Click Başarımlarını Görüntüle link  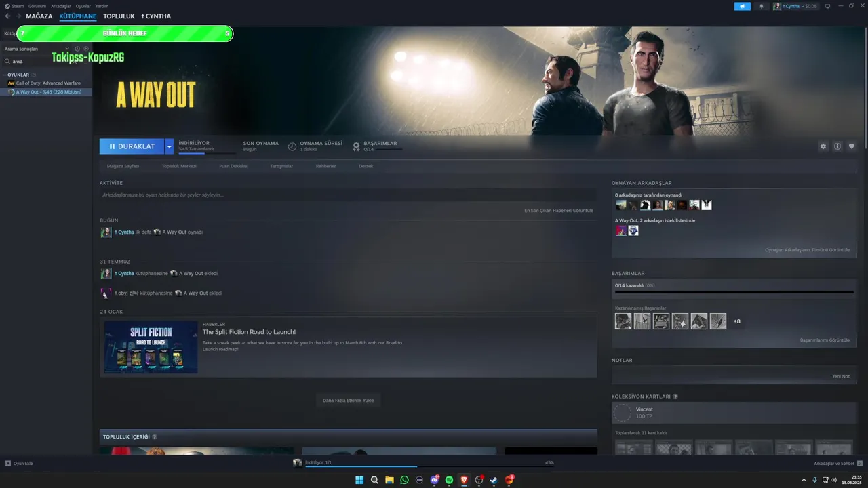click(x=825, y=340)
